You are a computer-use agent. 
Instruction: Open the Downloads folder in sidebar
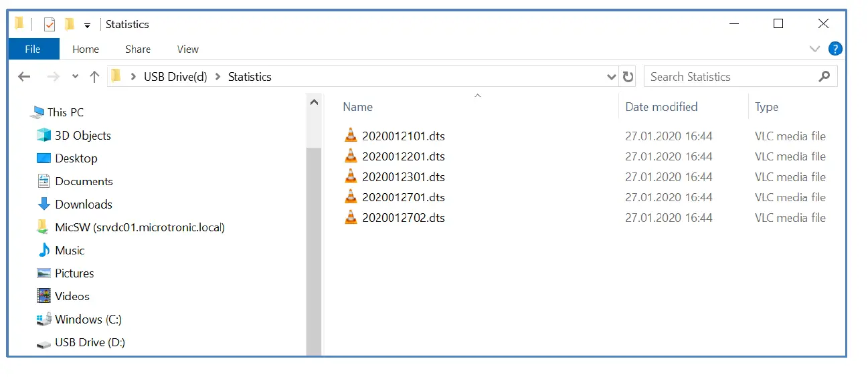(x=83, y=205)
